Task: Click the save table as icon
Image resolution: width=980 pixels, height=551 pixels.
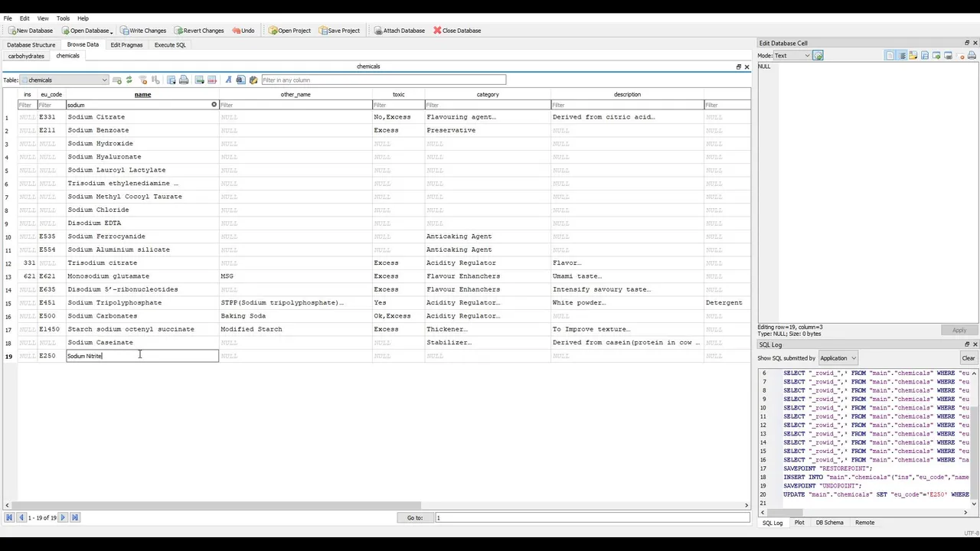Action: click(x=171, y=80)
